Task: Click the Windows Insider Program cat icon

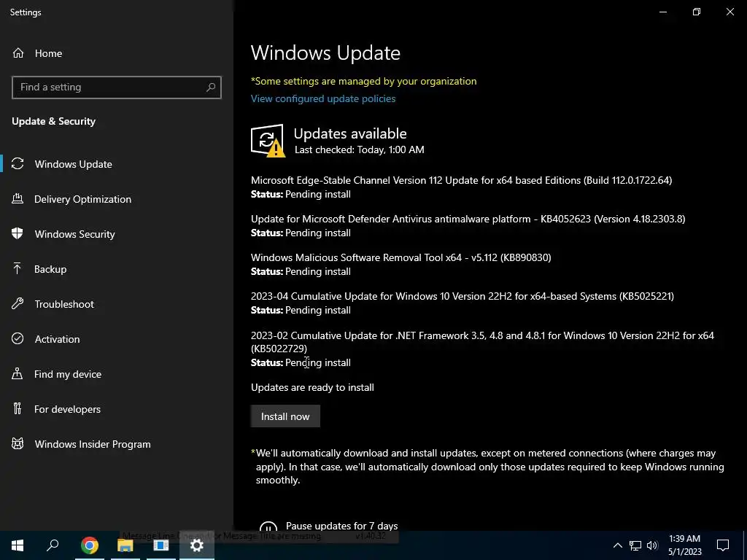Action: [x=18, y=444]
